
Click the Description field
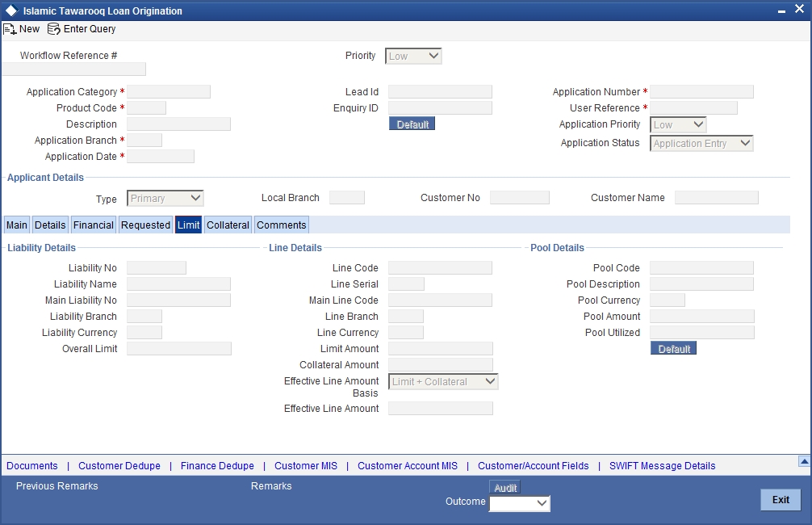click(178, 124)
